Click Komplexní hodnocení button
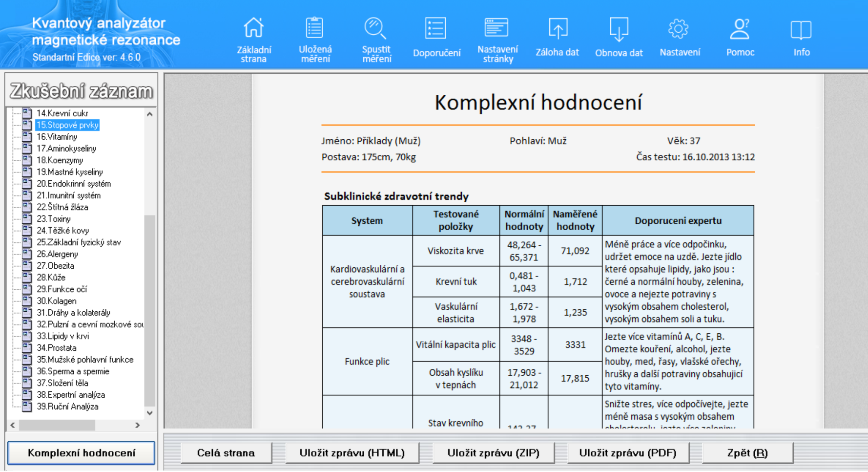Viewport: 868px width, 472px height. 82,453
